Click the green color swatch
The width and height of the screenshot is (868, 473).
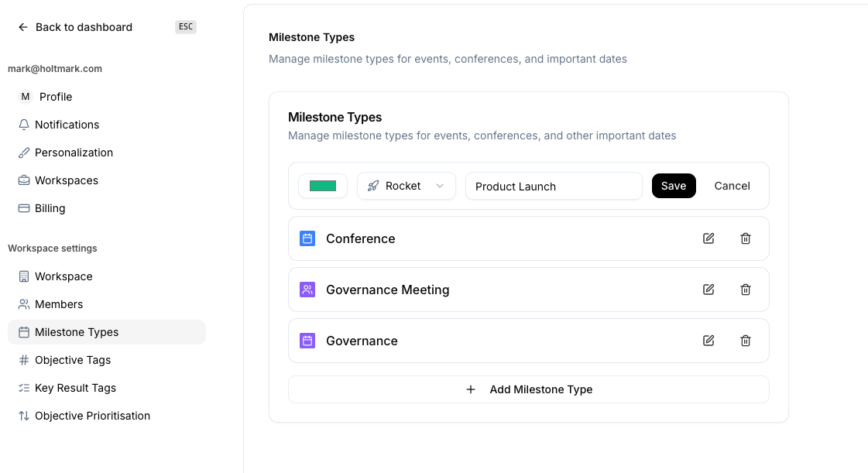[322, 186]
